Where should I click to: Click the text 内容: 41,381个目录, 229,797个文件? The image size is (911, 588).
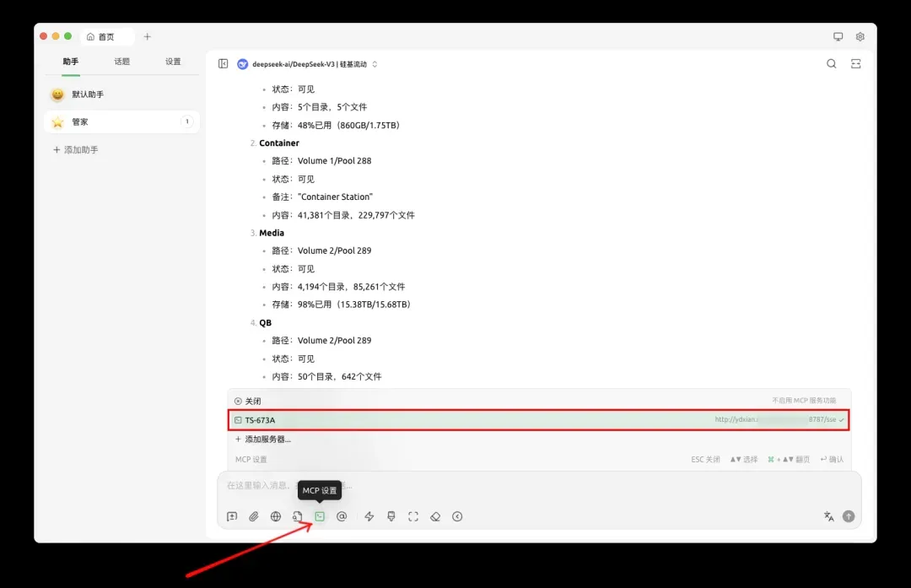(x=343, y=215)
